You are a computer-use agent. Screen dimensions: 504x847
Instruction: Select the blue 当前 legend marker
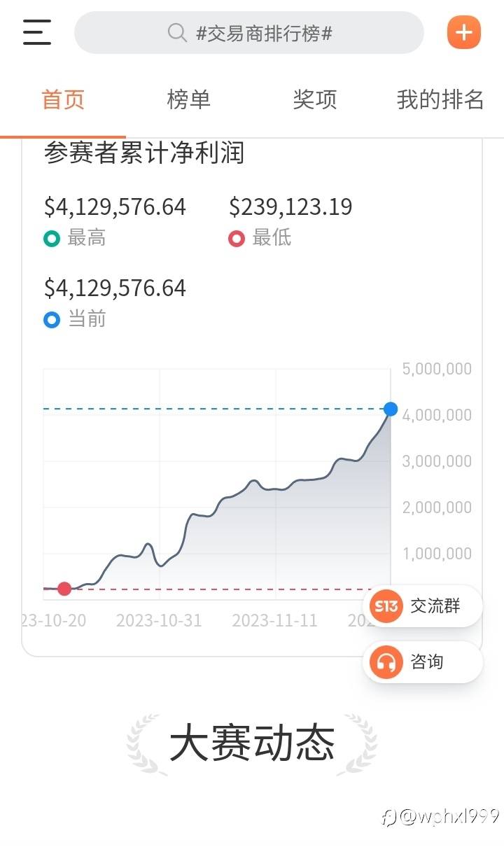(52, 320)
